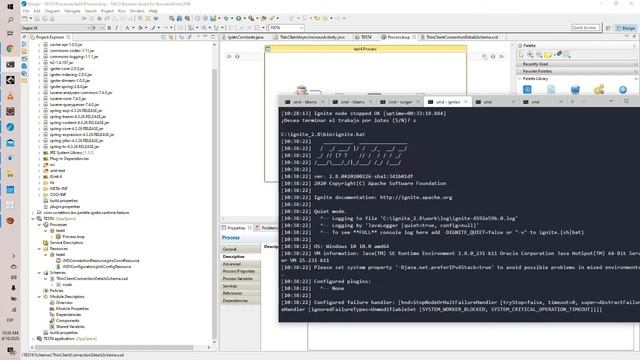Click the Quick Access search field

click(586, 28)
